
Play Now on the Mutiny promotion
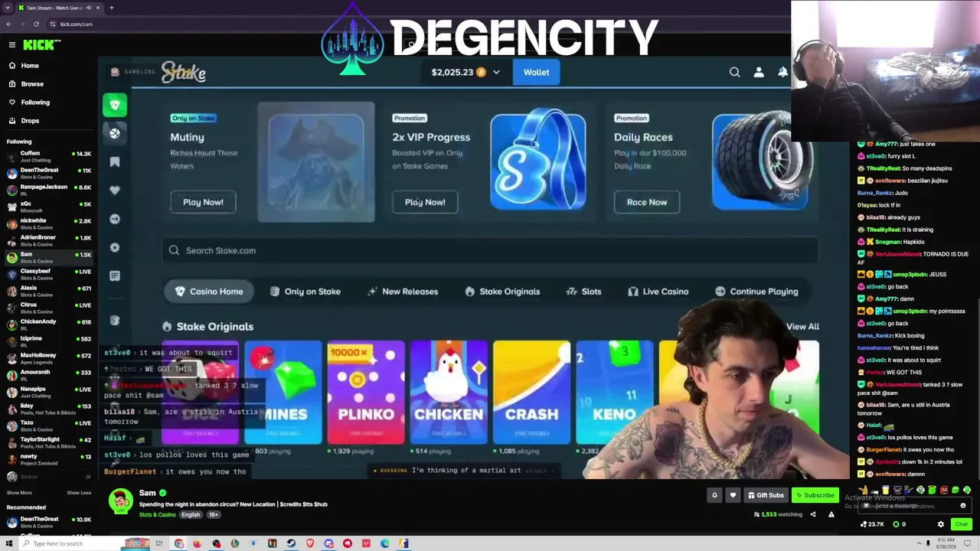(203, 202)
